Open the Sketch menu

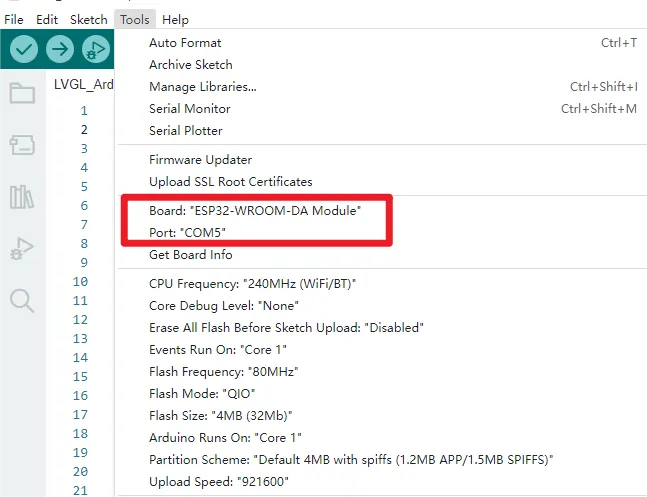(88, 19)
